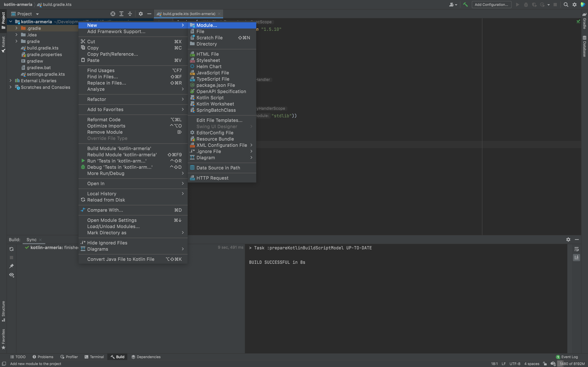Image resolution: width=588 pixels, height=367 pixels.
Task: Toggle scroll to end in build output
Action: click(x=576, y=258)
